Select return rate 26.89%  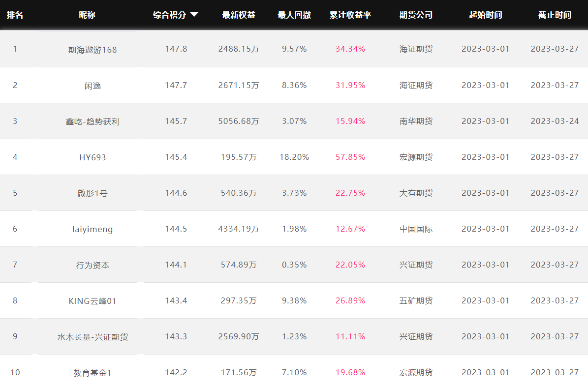[350, 300]
